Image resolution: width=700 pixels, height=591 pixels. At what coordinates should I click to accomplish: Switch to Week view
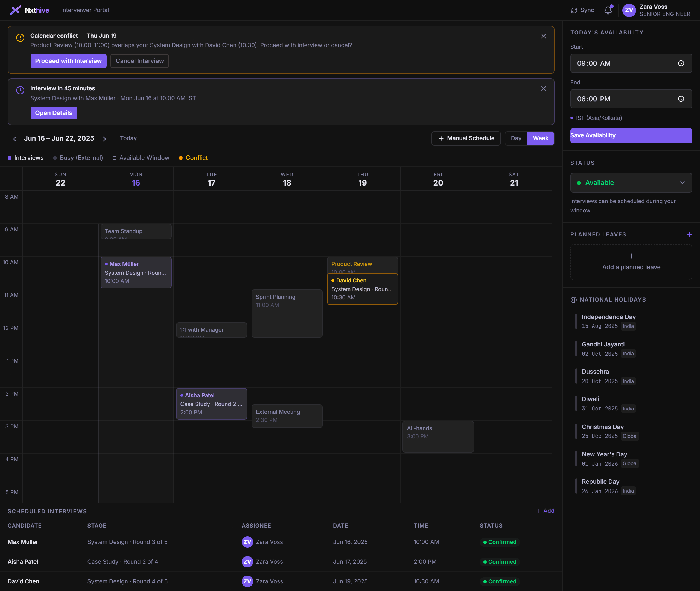(x=540, y=138)
